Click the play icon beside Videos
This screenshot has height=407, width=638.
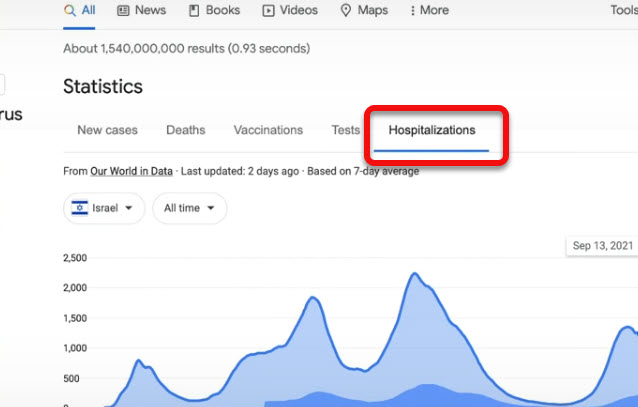click(x=268, y=11)
